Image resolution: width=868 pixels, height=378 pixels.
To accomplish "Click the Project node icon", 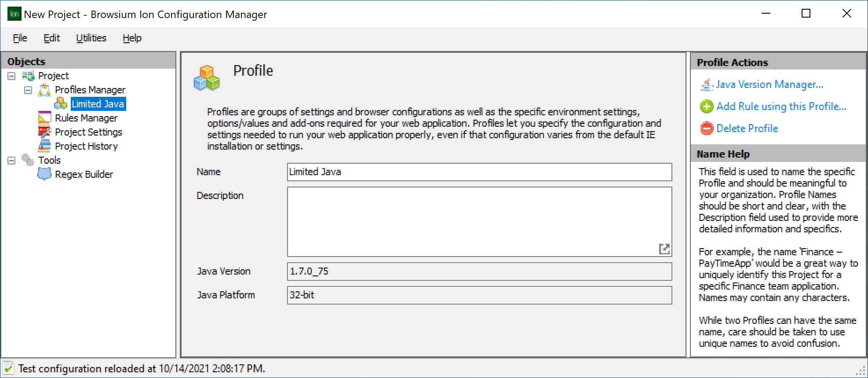I will (29, 76).
